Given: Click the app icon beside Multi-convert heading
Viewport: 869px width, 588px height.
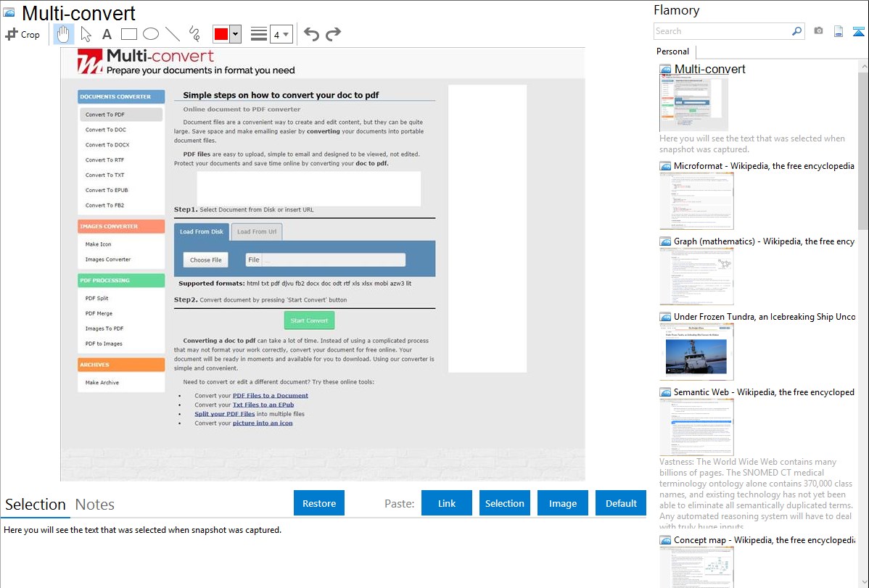Looking at the screenshot, I should coord(9,12).
